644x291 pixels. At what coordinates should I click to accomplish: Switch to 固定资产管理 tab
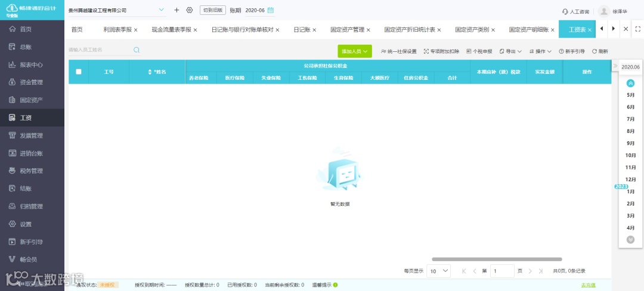(348, 30)
